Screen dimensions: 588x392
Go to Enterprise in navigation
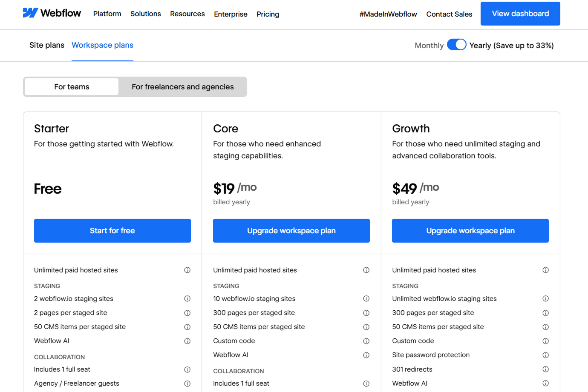coord(231,14)
